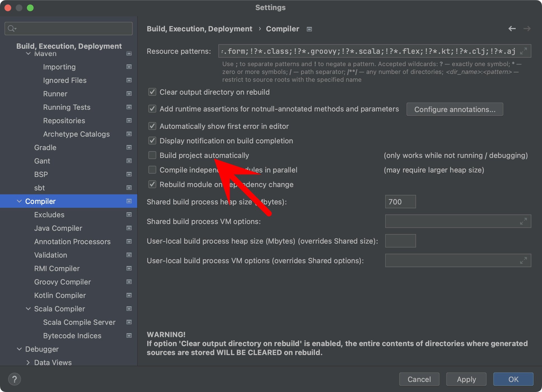Select Java Compiler in the sidebar

coord(58,228)
